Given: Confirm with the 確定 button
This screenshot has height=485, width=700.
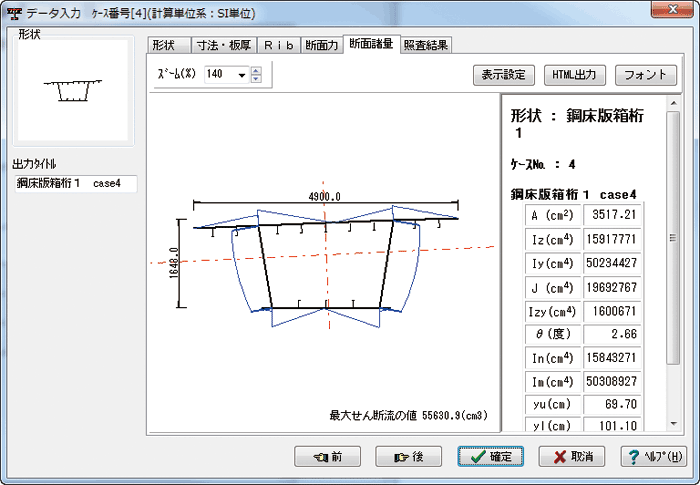Looking at the screenshot, I should point(490,456).
